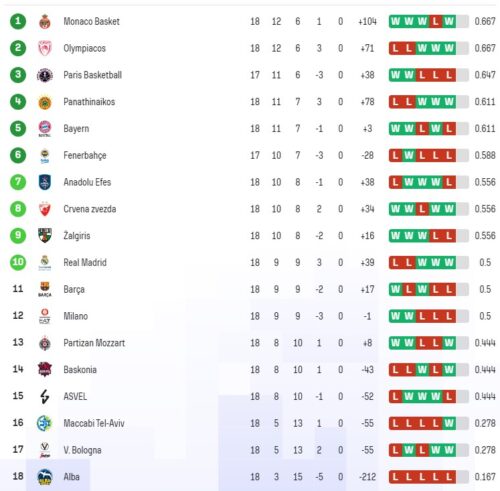
Task: Click the Crvena zvezda red crest
Action: [45, 209]
